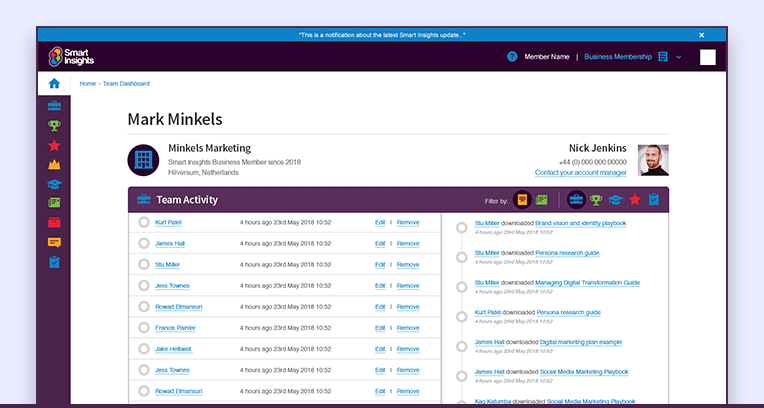Edit the Jake Helliwell row
The image size is (764, 408).
380,349
